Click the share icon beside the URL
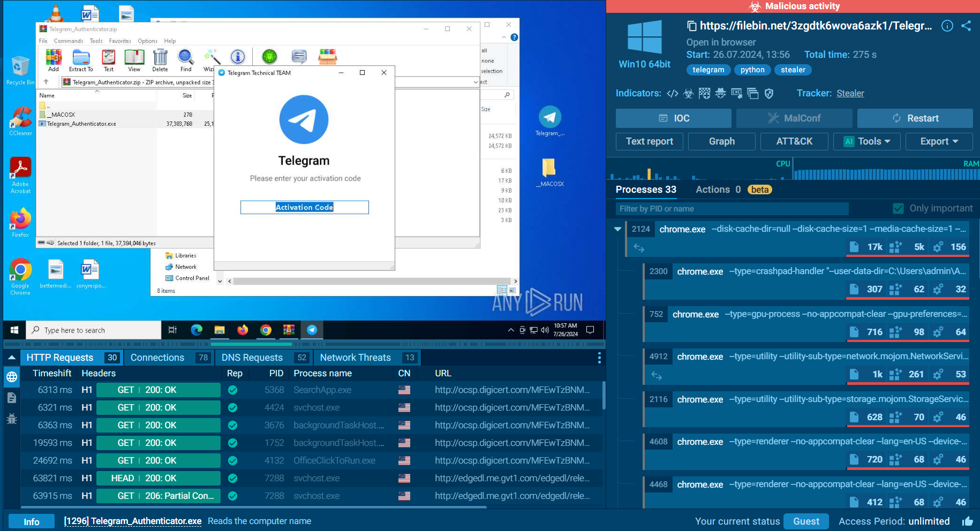This screenshot has height=531, width=980. point(966,26)
